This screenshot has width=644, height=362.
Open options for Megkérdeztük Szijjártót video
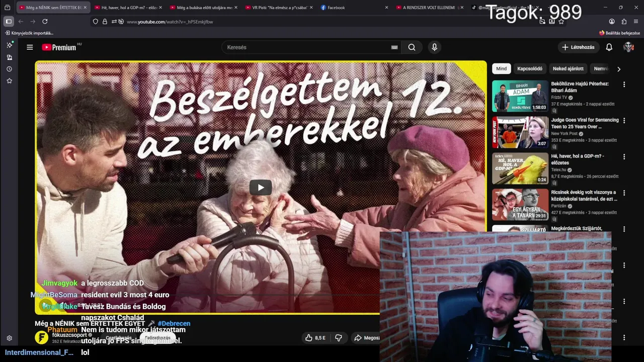click(x=624, y=229)
